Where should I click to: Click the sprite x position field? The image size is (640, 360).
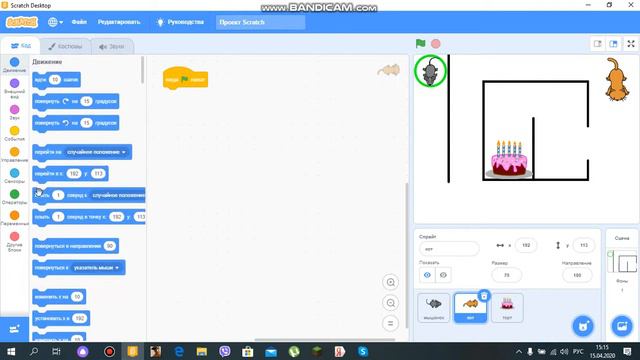coord(526,245)
